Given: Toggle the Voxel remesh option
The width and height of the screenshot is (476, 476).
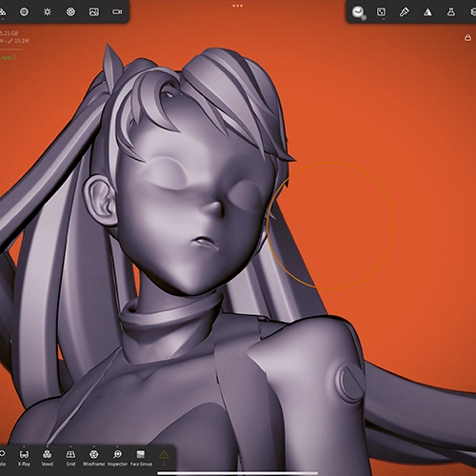Looking at the screenshot, I should (x=48, y=458).
